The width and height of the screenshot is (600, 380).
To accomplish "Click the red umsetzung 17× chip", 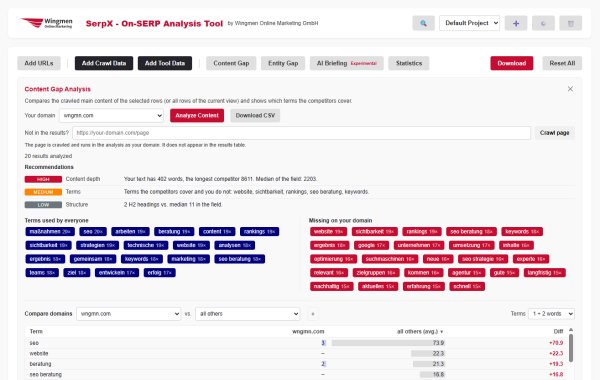I will [471, 245].
